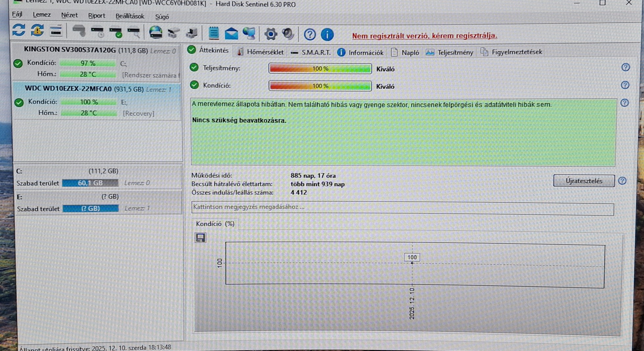Click the disk list view toolbar icon
Viewport: 644px width, 351px height.
point(56,31)
